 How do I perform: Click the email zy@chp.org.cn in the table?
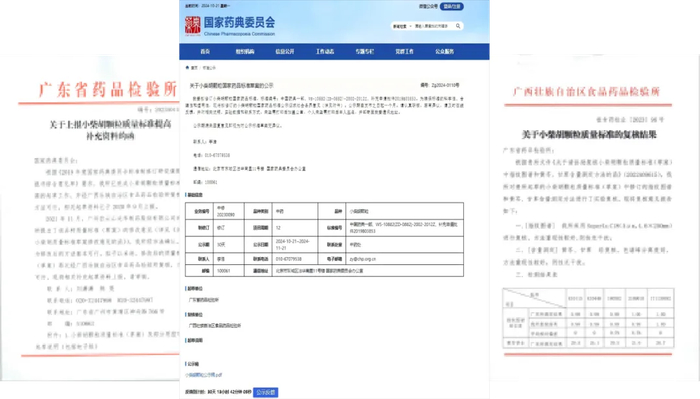point(362,259)
